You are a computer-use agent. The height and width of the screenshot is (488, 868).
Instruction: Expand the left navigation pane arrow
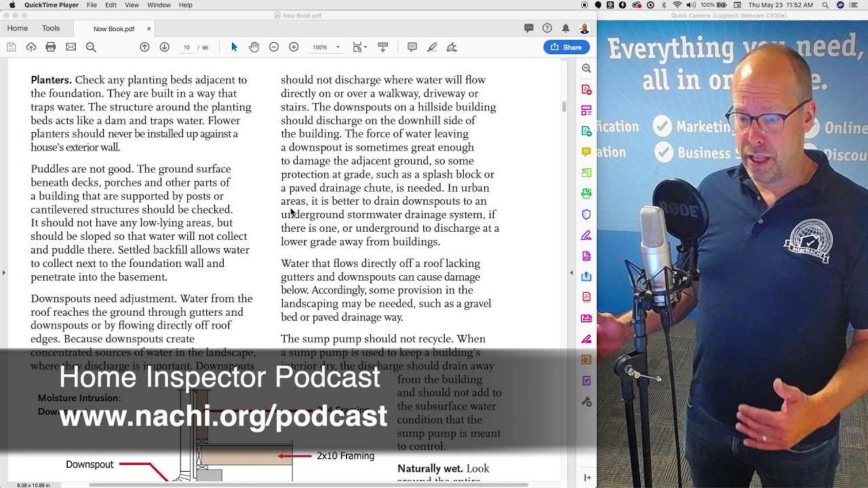pos(3,272)
